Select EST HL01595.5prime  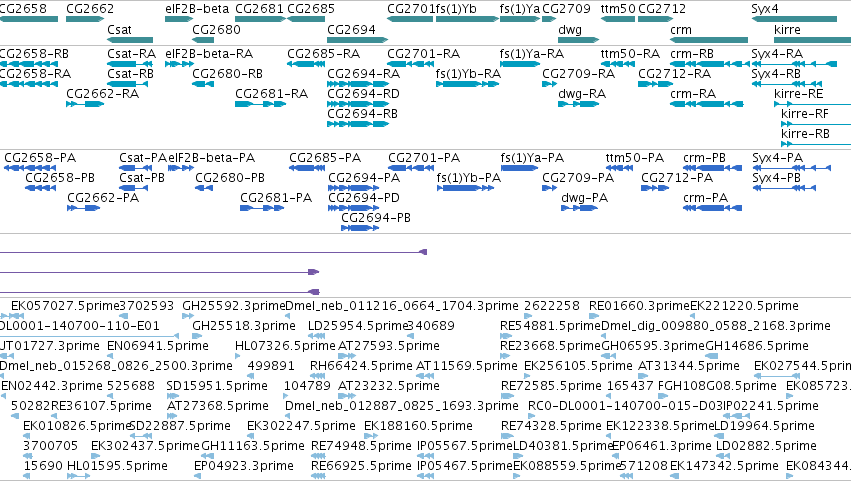click(x=79, y=476)
